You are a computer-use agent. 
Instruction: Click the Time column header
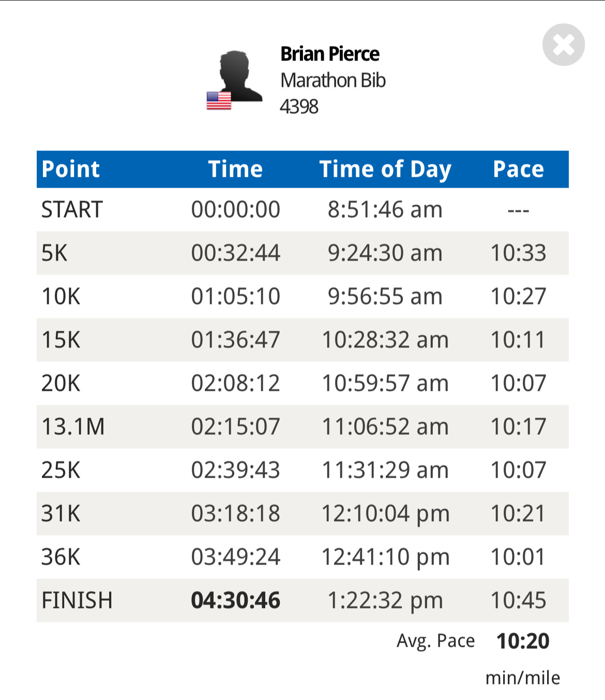coord(235,169)
